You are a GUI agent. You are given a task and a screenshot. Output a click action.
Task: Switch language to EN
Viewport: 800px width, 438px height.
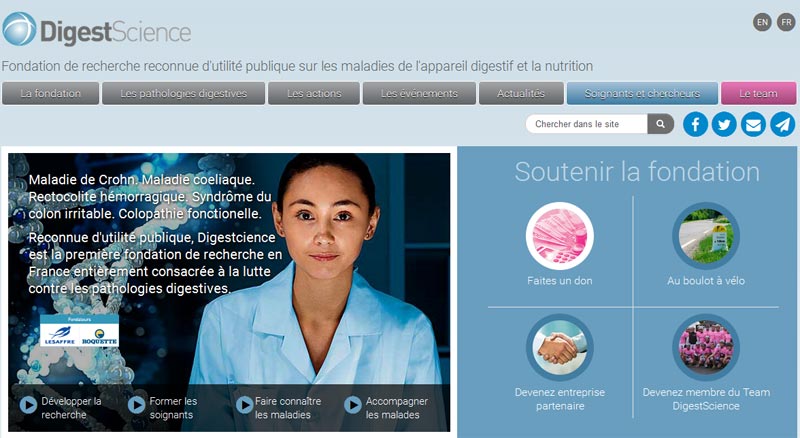coord(762,22)
